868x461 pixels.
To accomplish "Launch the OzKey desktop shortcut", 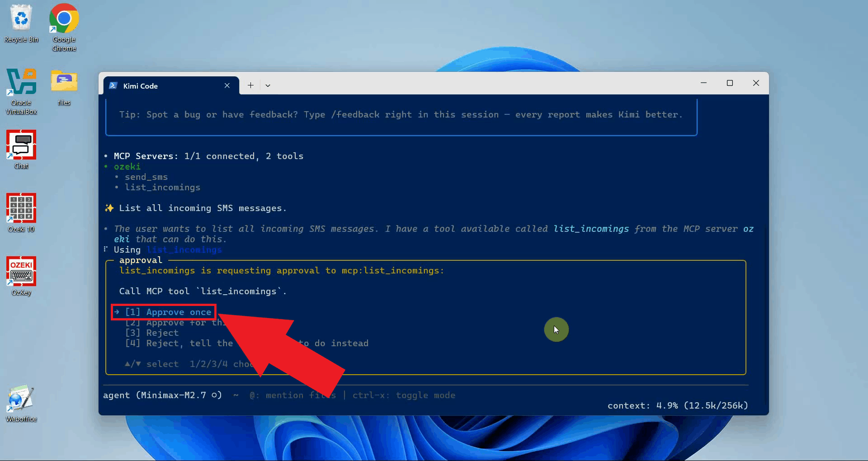I will coord(21,276).
